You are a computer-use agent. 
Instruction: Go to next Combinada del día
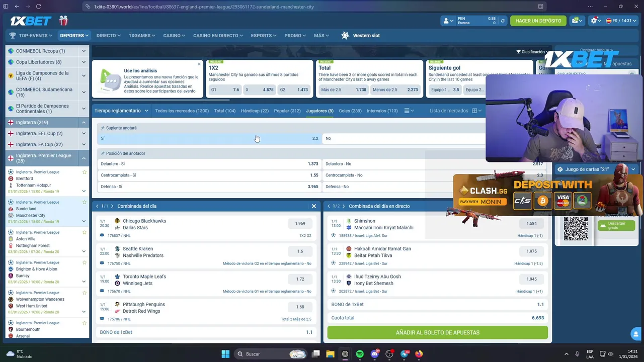[112, 206]
